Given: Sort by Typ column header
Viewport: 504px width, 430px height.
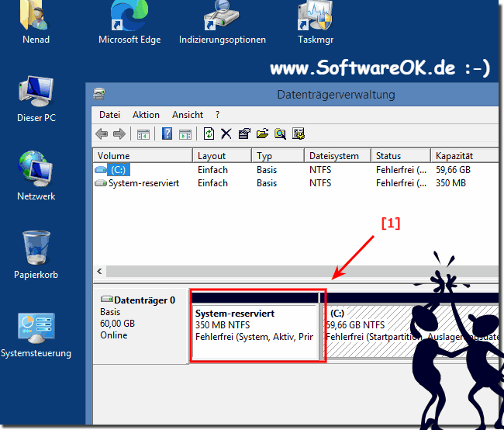Looking at the screenshot, I should tap(278, 156).
